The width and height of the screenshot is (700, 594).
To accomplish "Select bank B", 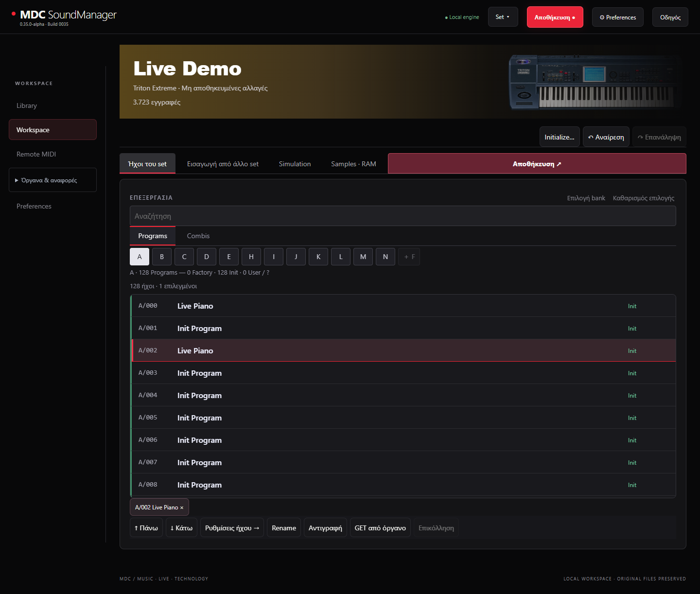I will (162, 257).
